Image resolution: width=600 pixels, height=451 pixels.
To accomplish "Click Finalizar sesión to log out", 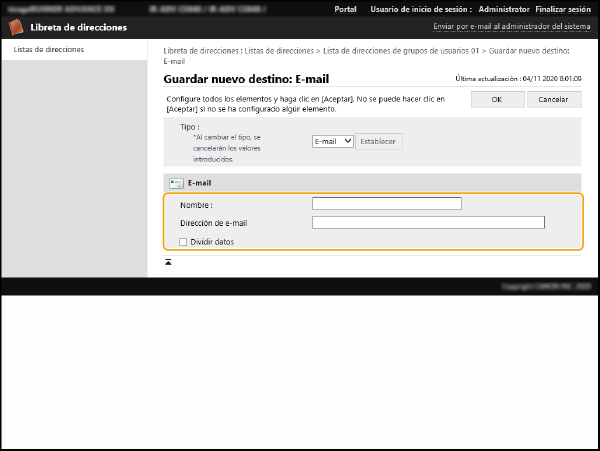I will (564, 9).
